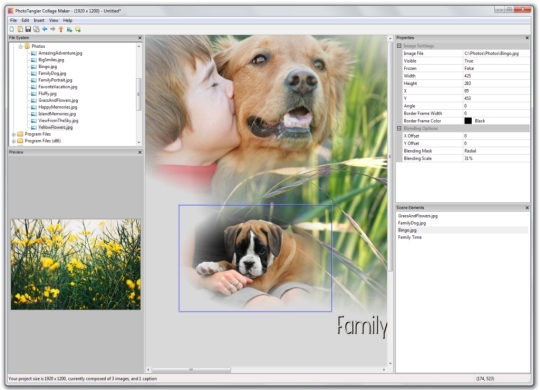Image resolution: width=540 pixels, height=390 pixels.
Task: Click the Copy pages toolbar icon
Action: click(x=36, y=29)
